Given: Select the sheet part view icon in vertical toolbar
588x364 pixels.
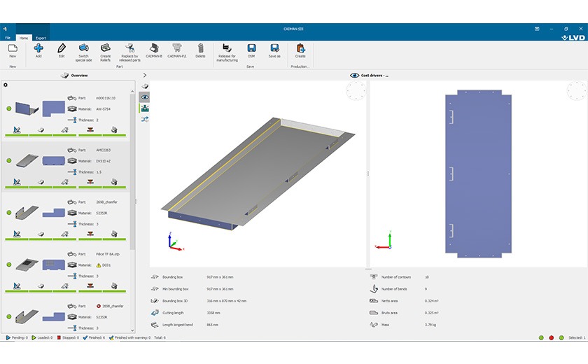Looking at the screenshot, I should (145, 86).
